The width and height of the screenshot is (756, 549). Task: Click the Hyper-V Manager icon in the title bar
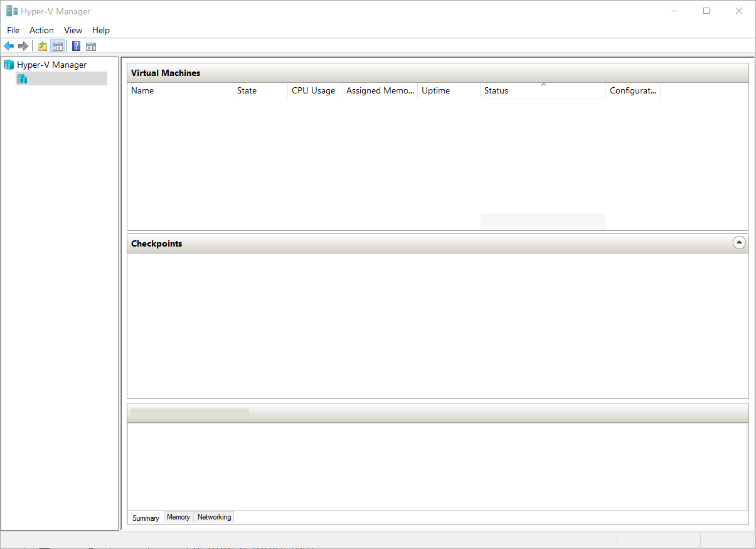pos(11,11)
